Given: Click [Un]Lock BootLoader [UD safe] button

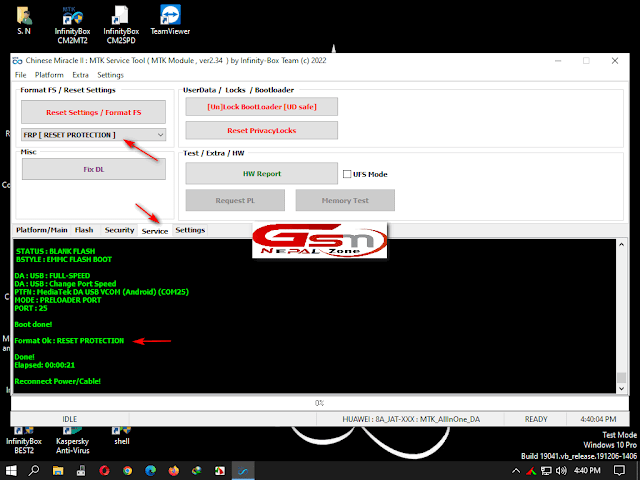Looking at the screenshot, I should pos(262,107).
